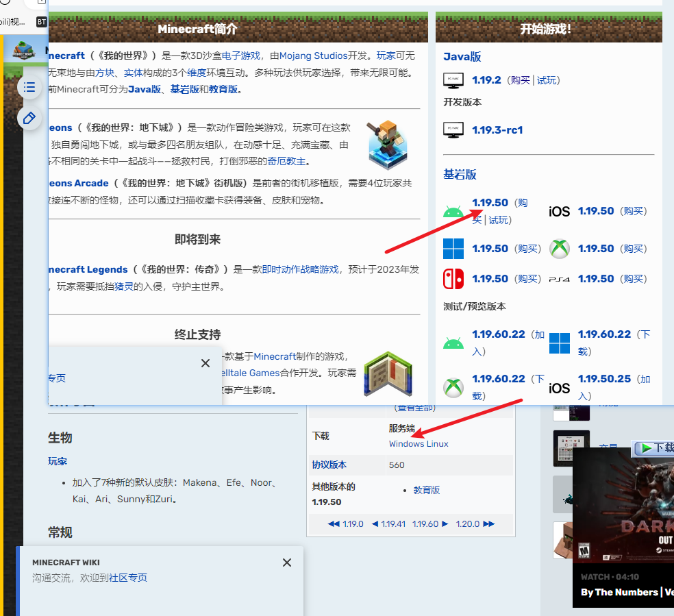This screenshot has height=616, width=674.
Task: Go to next version 1.19.60
Action: tap(430, 524)
